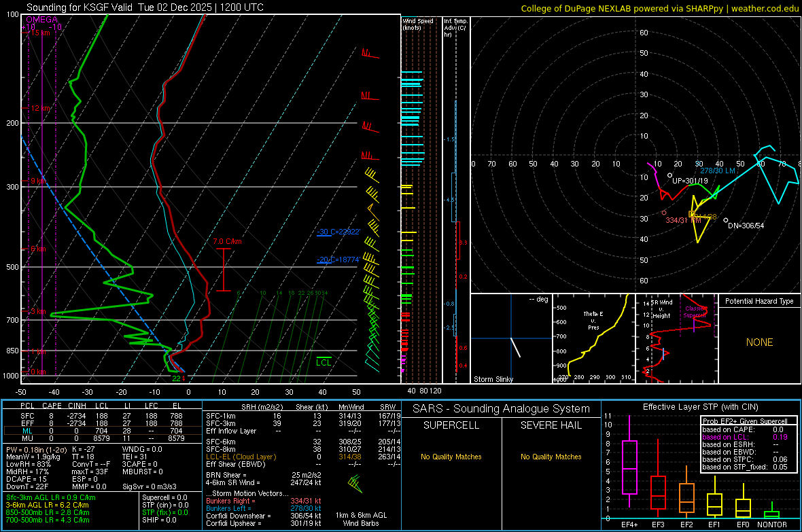Click the CINH column header

77,406
